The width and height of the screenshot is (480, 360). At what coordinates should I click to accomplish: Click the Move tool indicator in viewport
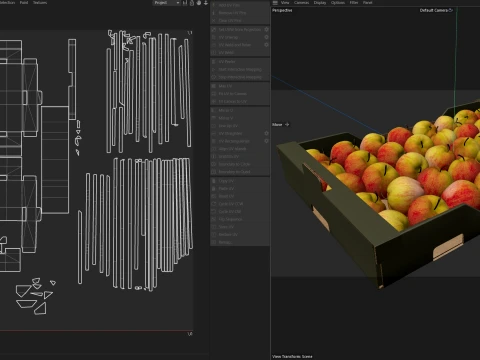click(281, 124)
